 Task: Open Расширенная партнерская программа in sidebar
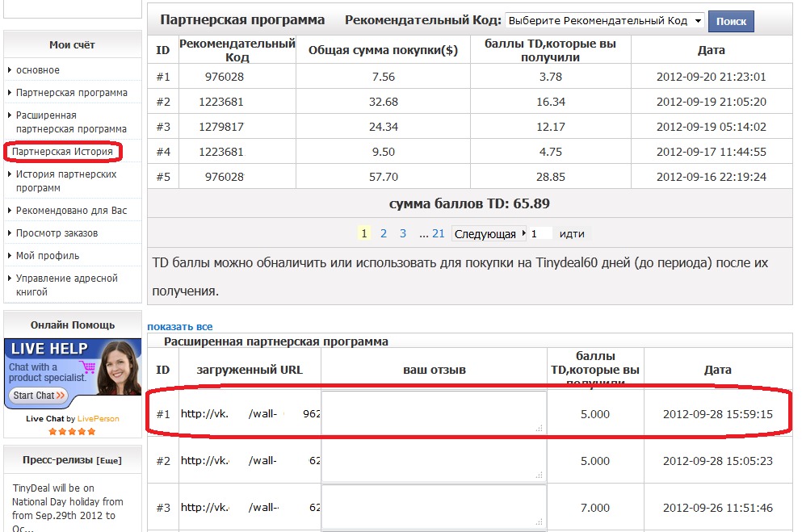71,122
